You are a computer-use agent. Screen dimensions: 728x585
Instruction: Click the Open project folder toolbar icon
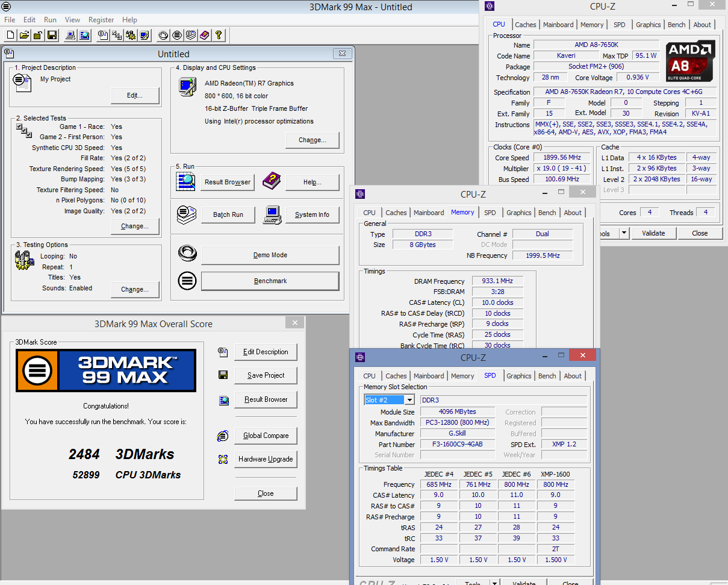click(24, 35)
